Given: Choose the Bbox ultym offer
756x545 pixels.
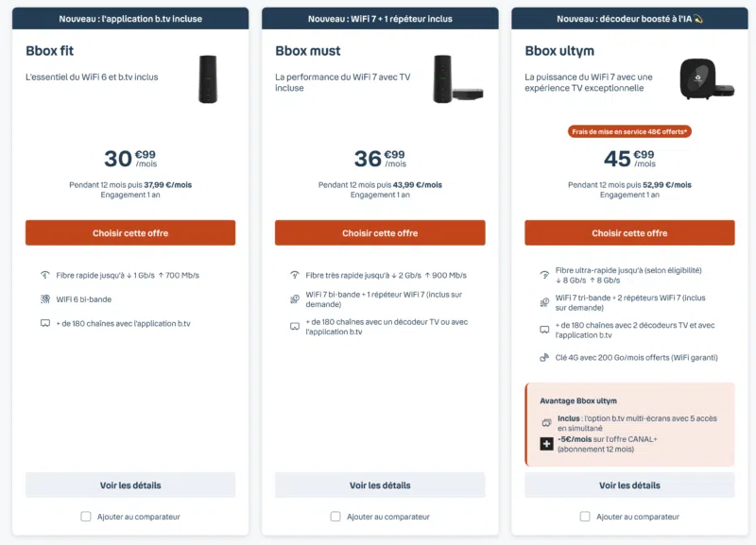Looking at the screenshot, I should [629, 233].
